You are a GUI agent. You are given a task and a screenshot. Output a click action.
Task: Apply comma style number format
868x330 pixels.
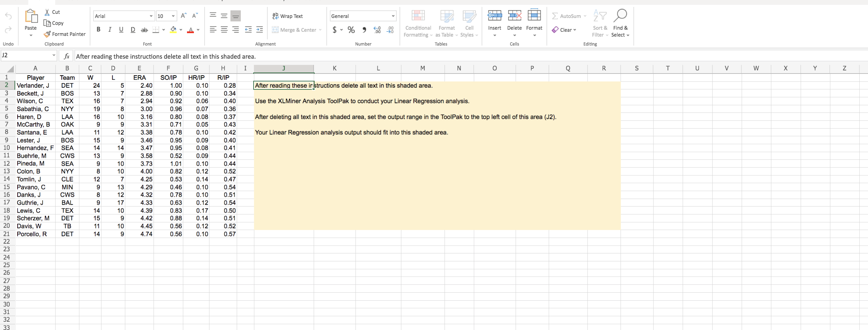(x=364, y=30)
